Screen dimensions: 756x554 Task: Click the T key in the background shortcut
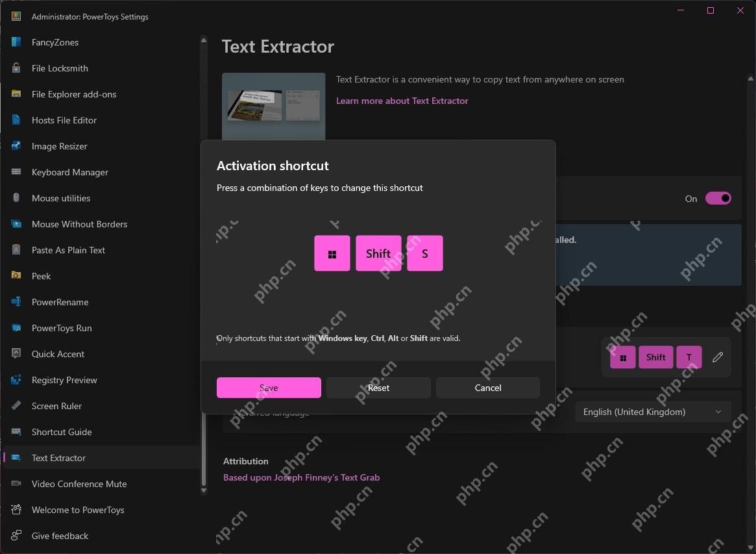click(689, 357)
